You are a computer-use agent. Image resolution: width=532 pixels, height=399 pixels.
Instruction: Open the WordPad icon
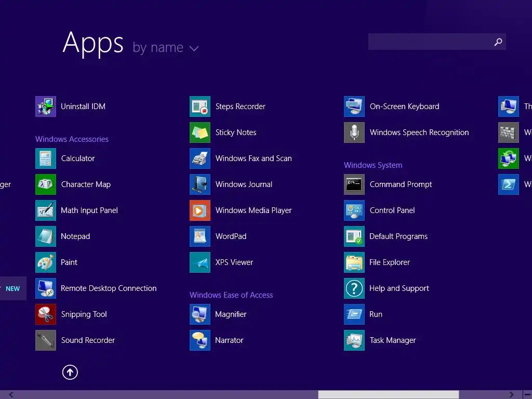[200, 236]
